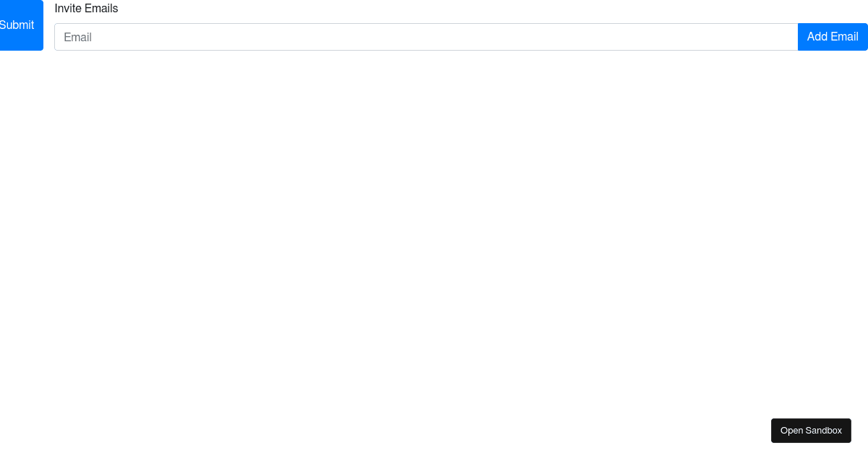
Task: Activate the Submit form button
Action: tap(19, 25)
